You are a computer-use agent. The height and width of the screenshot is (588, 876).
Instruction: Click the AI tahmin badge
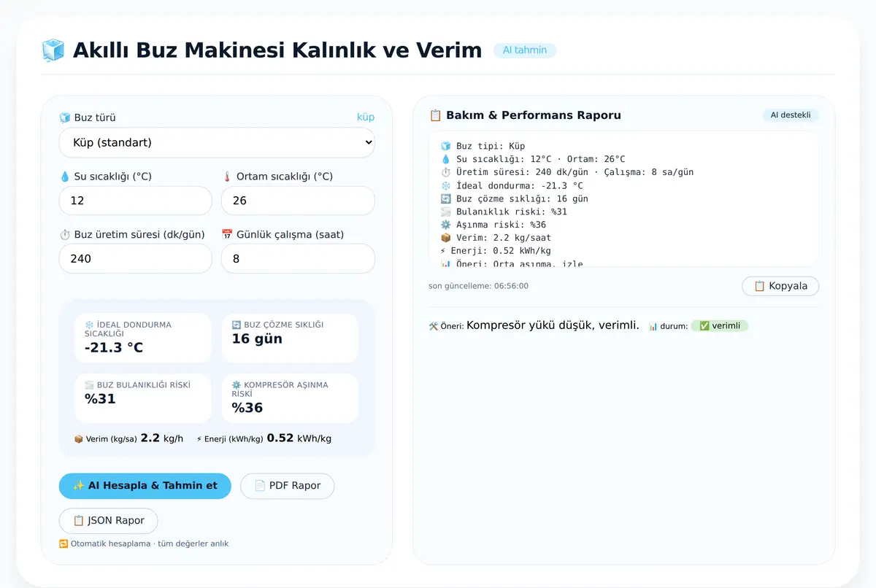click(x=525, y=50)
